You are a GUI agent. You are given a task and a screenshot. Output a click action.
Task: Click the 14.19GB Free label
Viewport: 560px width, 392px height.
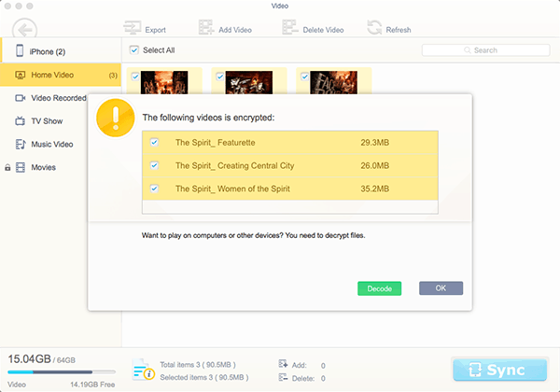point(92,385)
